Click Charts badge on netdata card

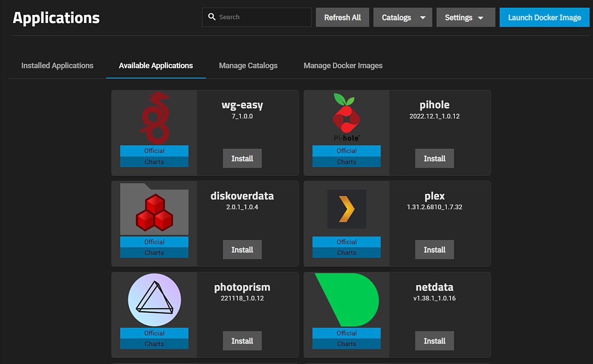coord(347,344)
